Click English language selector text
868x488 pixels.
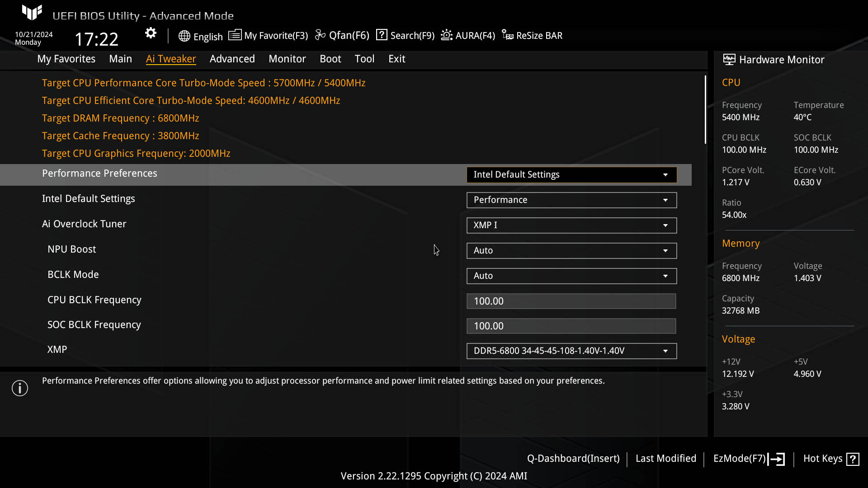pos(208,37)
